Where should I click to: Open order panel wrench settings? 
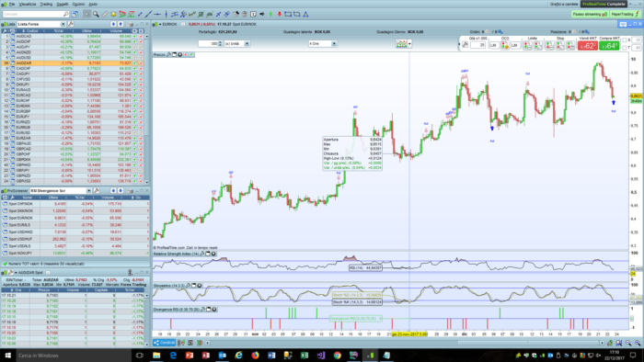[465, 45]
